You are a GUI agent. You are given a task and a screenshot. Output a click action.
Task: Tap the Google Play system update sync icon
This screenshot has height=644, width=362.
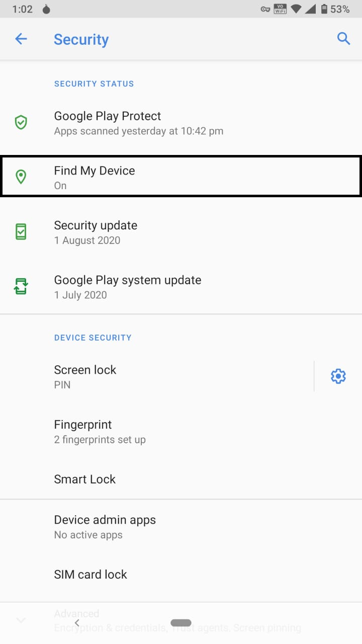21,286
